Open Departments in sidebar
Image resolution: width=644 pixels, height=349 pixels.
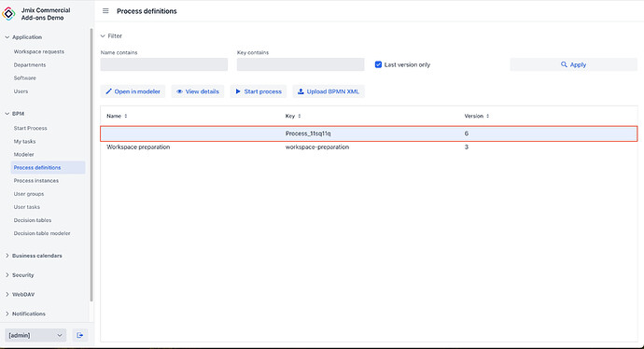(x=30, y=65)
